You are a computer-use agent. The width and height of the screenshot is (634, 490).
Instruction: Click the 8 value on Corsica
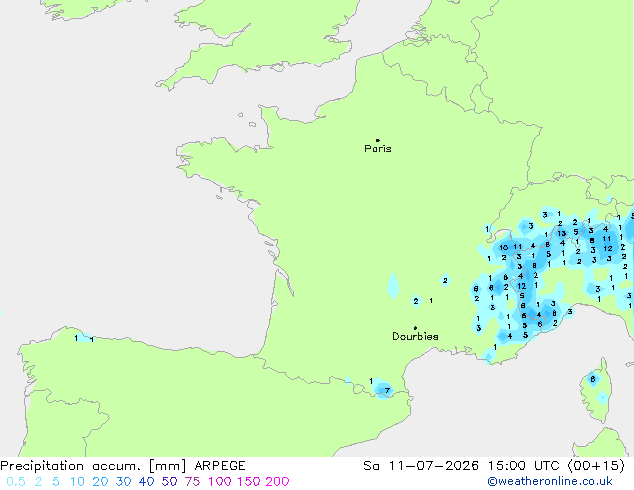point(592,379)
